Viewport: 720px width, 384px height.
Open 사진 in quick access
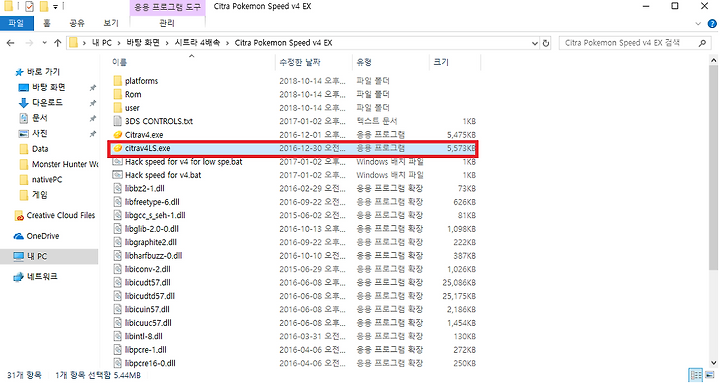tap(34, 133)
